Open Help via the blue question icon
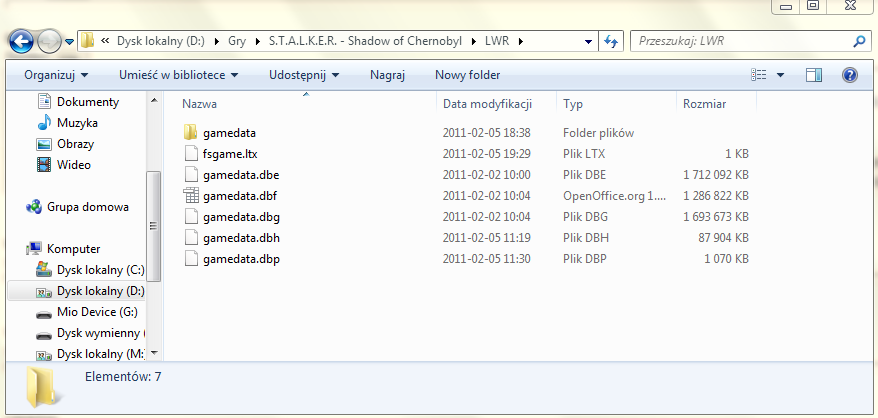This screenshot has height=418, width=878. [849, 75]
